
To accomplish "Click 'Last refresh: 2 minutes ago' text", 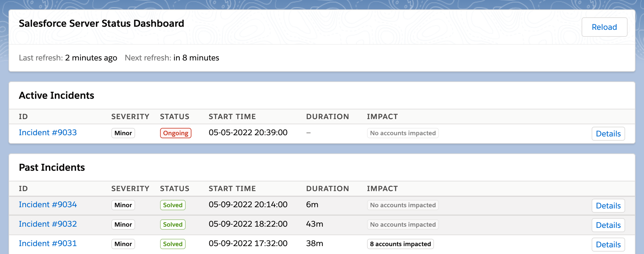I will [68, 58].
